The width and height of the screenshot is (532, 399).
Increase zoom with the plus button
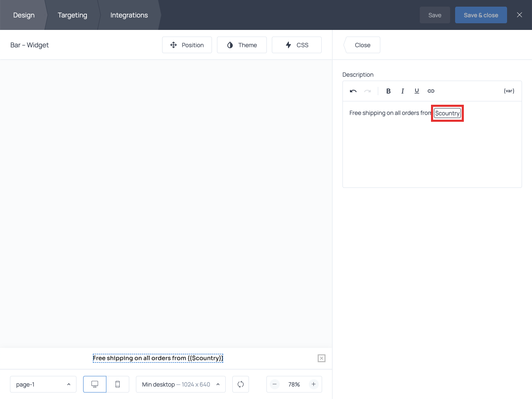click(x=314, y=384)
